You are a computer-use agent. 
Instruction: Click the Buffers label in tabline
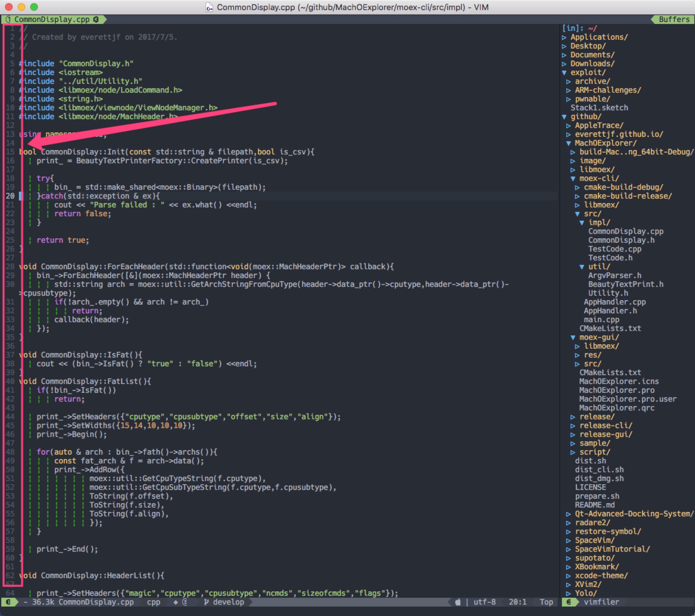point(674,19)
